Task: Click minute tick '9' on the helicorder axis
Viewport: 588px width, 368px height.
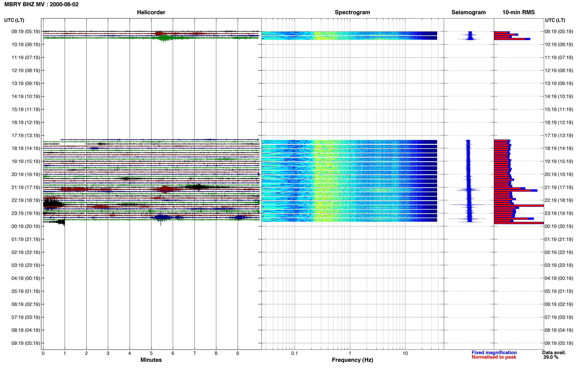Action: (238, 353)
